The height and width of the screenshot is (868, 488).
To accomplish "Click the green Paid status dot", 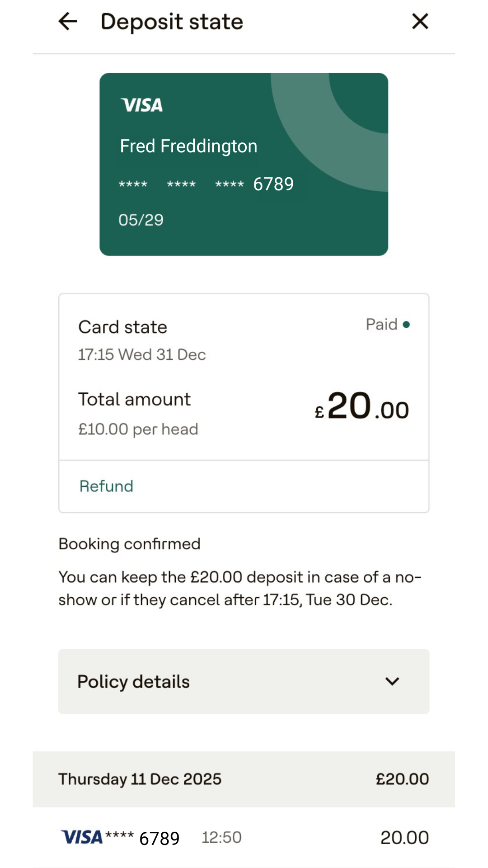I will [x=406, y=325].
